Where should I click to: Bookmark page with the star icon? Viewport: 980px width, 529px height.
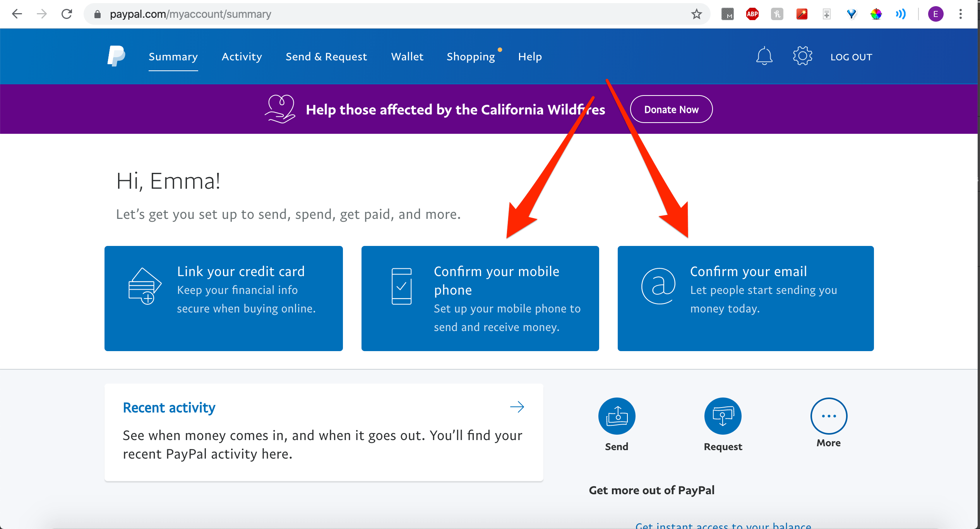tap(696, 14)
